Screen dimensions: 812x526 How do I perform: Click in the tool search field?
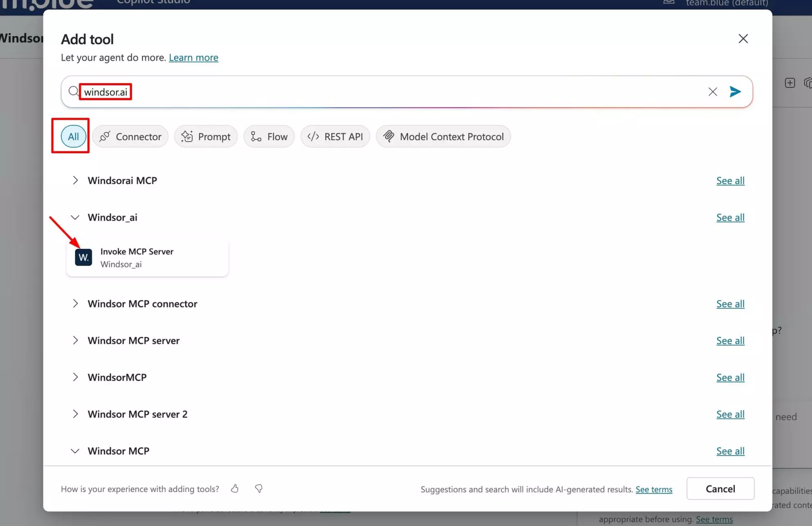pos(406,92)
